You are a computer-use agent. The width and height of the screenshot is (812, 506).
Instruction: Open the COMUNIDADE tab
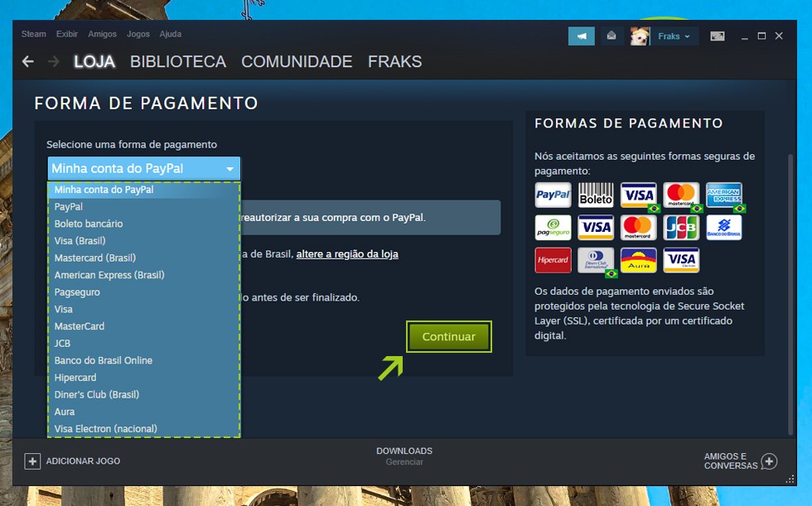[297, 61]
